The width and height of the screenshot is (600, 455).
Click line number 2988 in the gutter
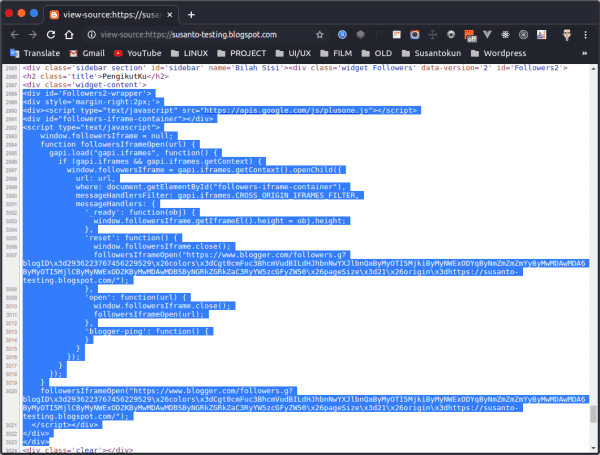point(11,94)
